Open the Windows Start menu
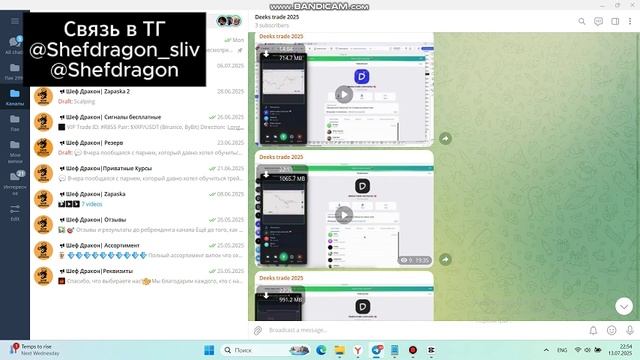This screenshot has height=360, width=640. point(209,350)
